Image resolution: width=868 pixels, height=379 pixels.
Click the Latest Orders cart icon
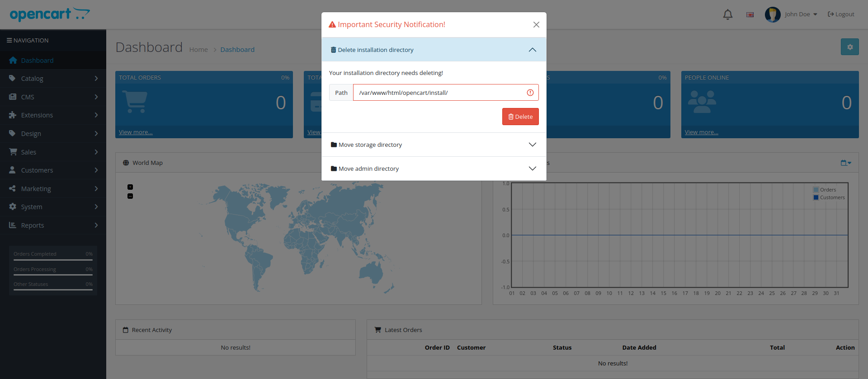tap(378, 330)
